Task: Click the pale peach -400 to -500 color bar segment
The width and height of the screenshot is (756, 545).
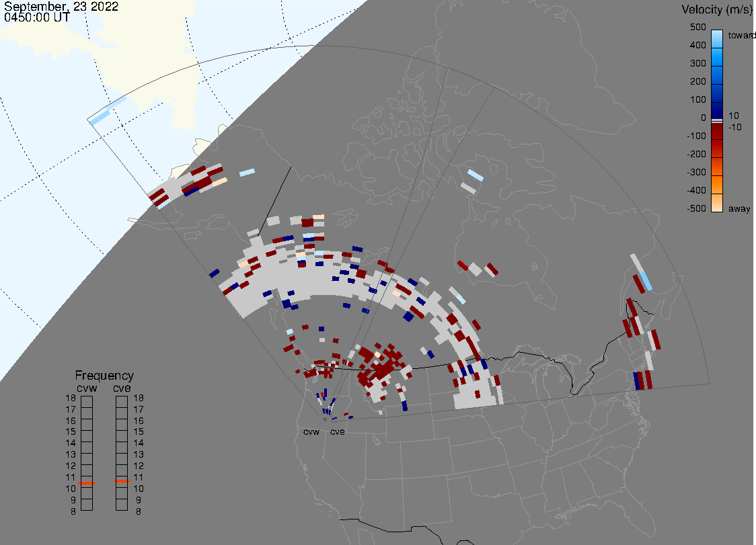Action: pyautogui.click(x=717, y=203)
